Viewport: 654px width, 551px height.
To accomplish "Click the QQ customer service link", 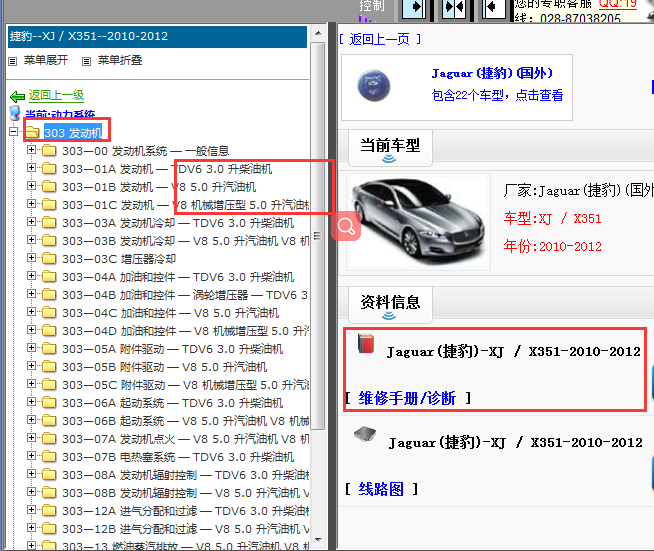I will tap(618, 4).
